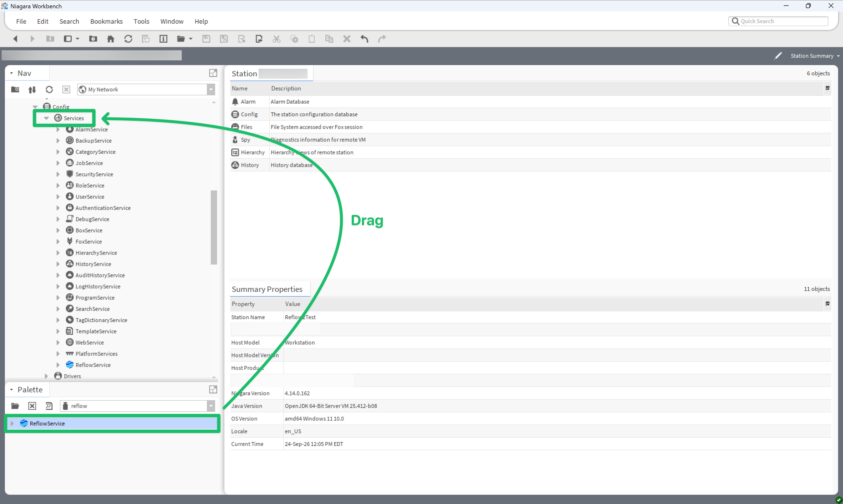The image size is (843, 504).
Task: Click the Sync tree icon in Nav panel
Action: pyautogui.click(x=32, y=89)
